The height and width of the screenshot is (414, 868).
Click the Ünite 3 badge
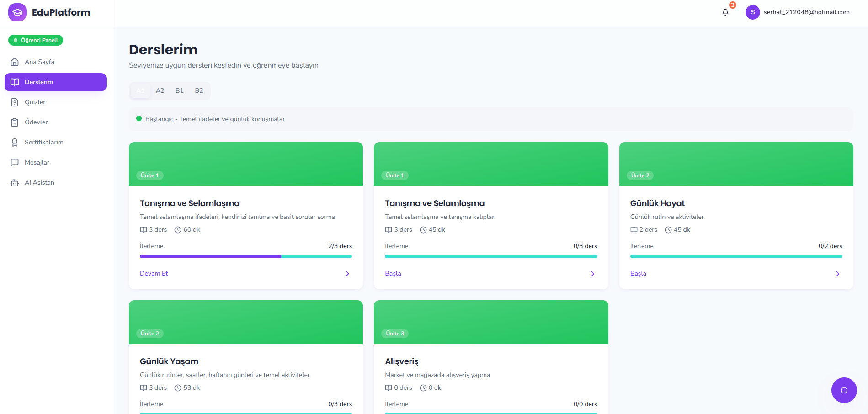coord(395,334)
